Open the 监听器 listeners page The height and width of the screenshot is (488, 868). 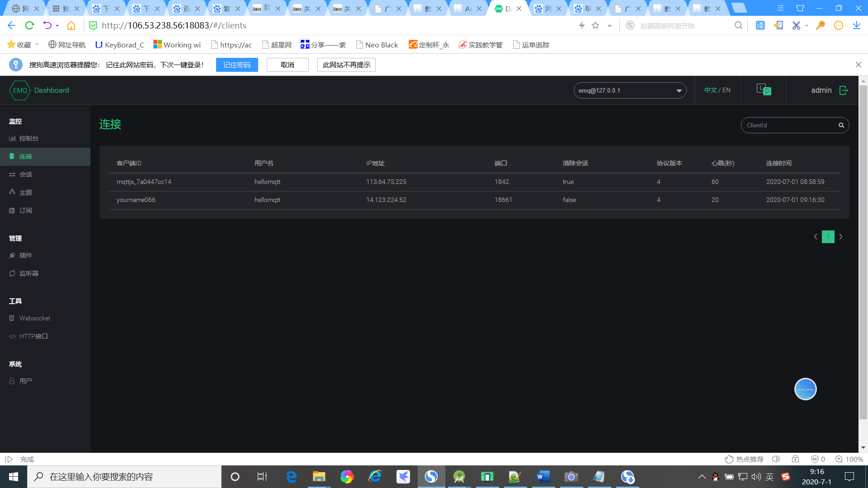click(x=28, y=273)
